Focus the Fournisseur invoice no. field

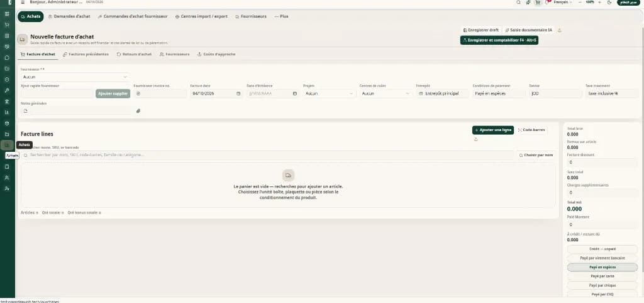click(160, 93)
